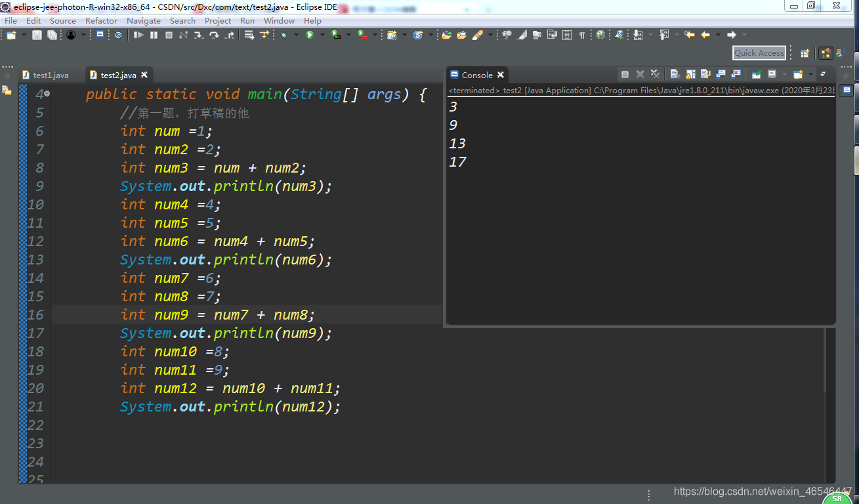Run the program with green Run icon
The width and height of the screenshot is (859, 504).
[309, 35]
